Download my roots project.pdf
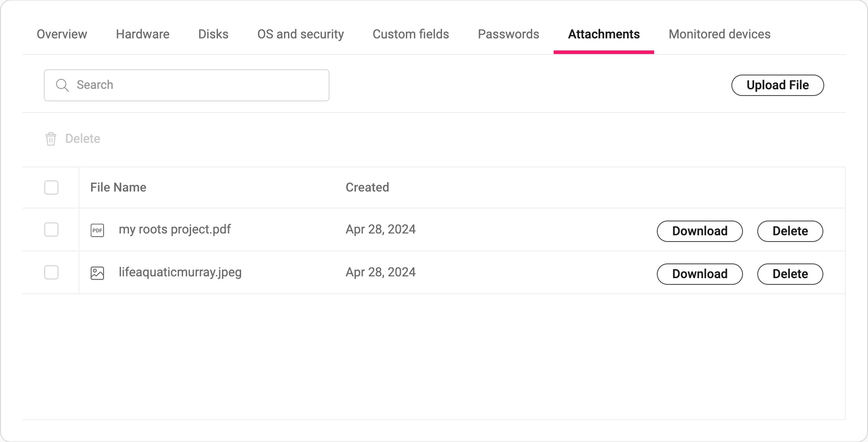The width and height of the screenshot is (868, 442). coord(700,231)
